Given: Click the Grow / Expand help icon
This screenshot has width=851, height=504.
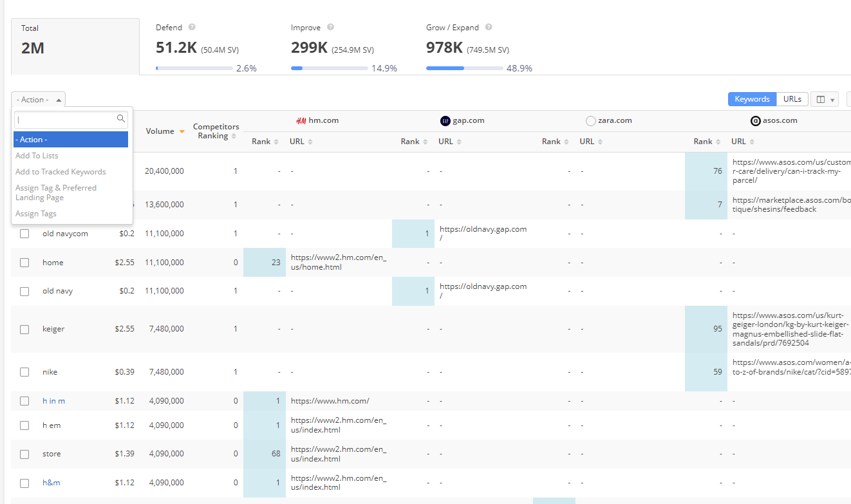Looking at the screenshot, I should (x=489, y=28).
